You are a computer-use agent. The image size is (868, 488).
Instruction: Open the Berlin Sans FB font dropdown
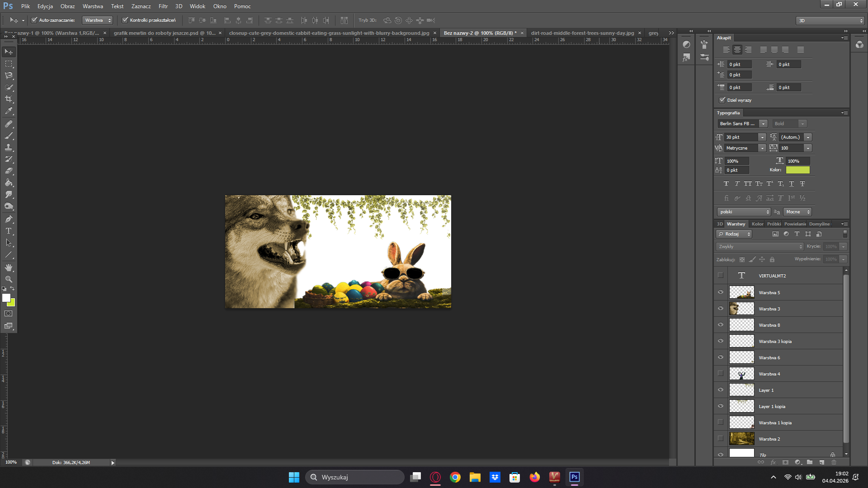point(763,124)
